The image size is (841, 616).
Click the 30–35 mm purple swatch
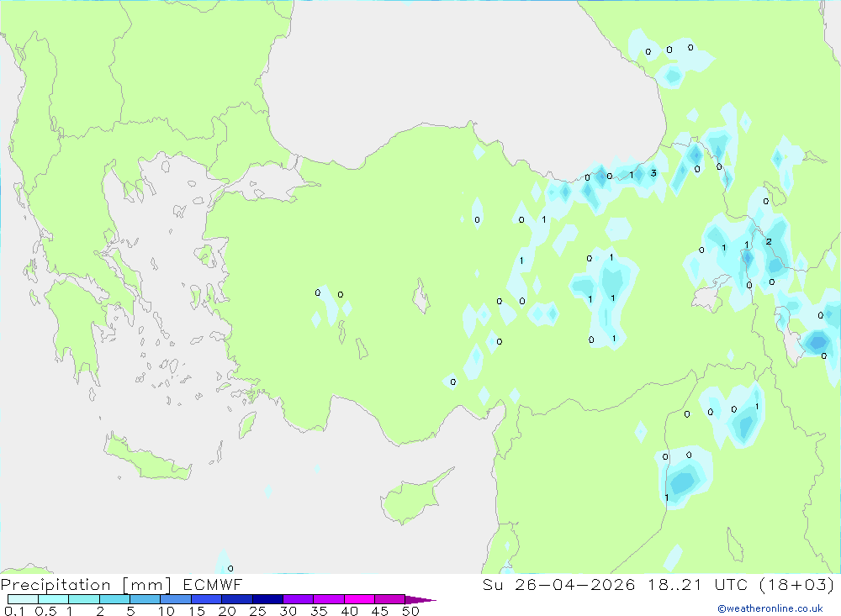click(x=298, y=599)
